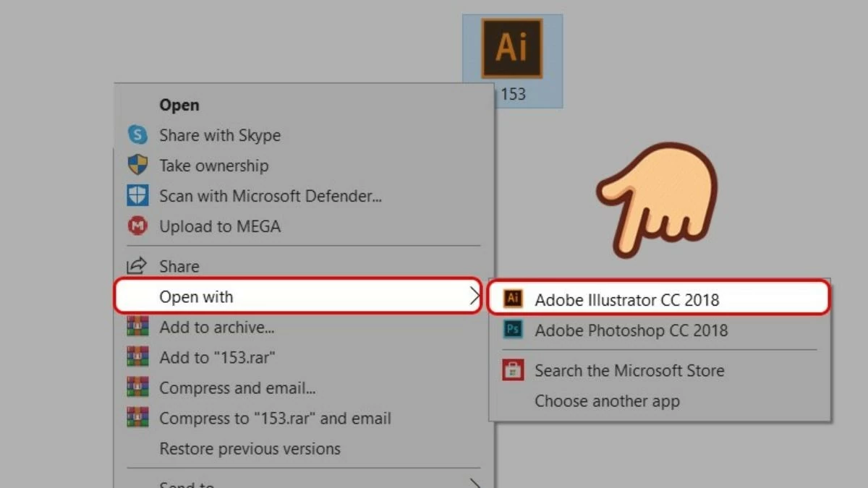Click the red MEGA icon
This screenshot has width=868, height=488.
click(137, 226)
